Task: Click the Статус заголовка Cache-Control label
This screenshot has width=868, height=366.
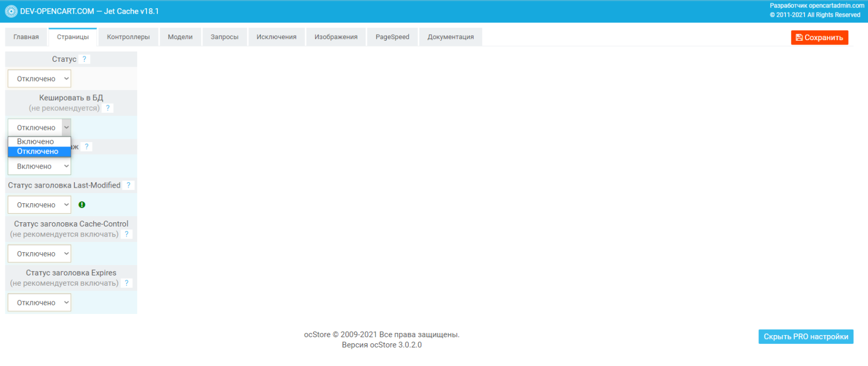Action: (71, 224)
